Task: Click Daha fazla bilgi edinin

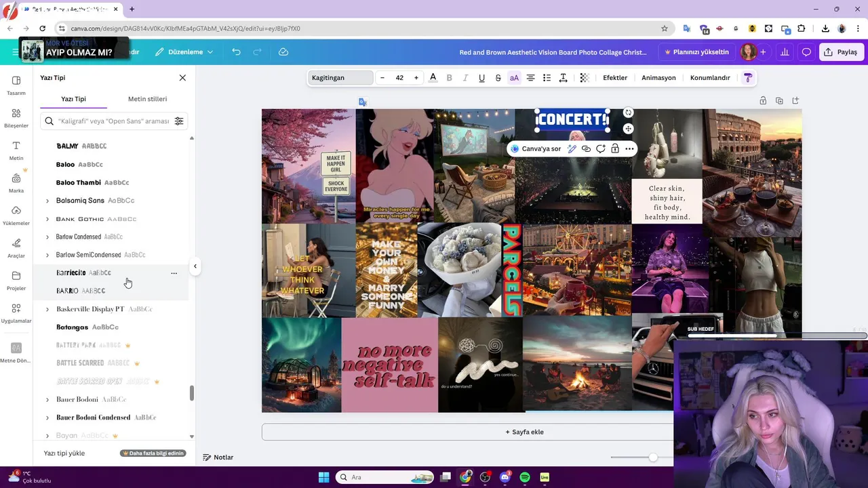Action: click(153, 453)
